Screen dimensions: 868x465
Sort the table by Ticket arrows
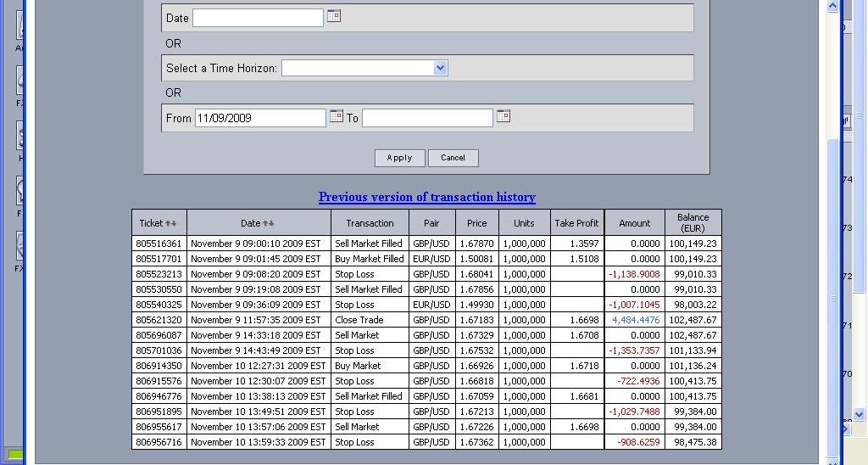(170, 223)
